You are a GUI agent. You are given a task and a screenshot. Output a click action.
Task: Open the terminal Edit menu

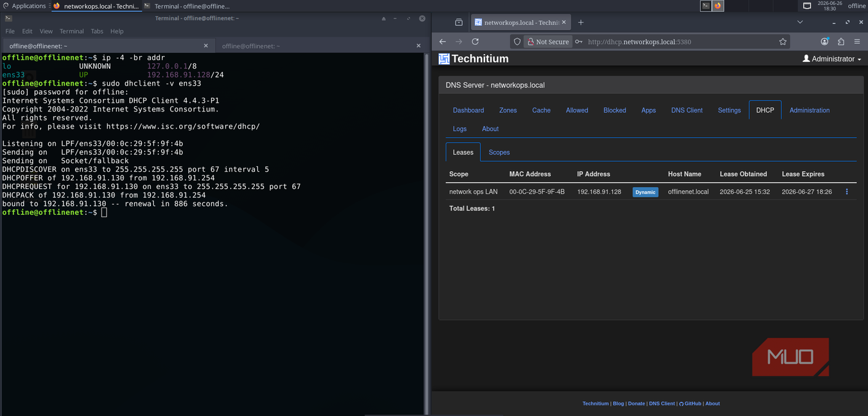pos(27,31)
